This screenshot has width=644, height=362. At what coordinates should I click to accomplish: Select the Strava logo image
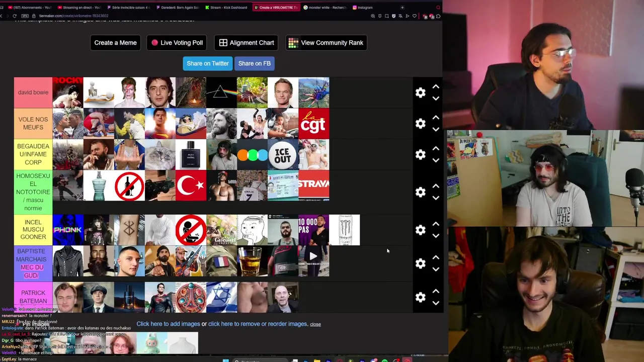(x=313, y=186)
